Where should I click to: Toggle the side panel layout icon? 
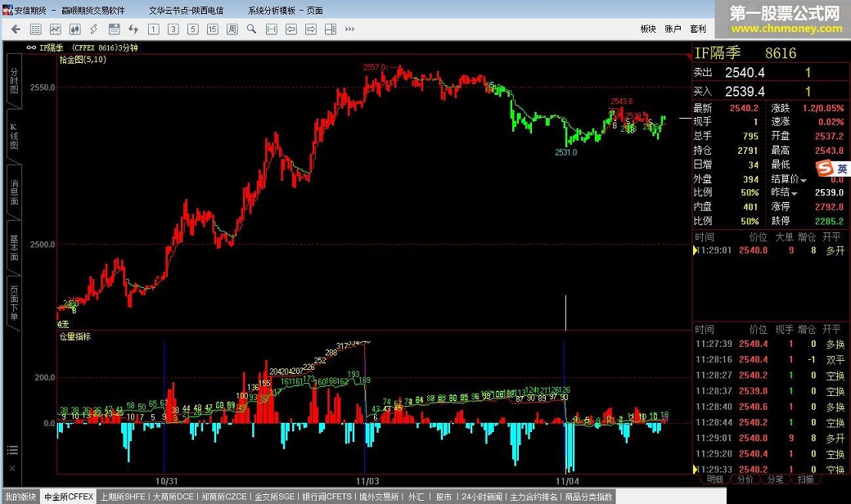[330, 29]
